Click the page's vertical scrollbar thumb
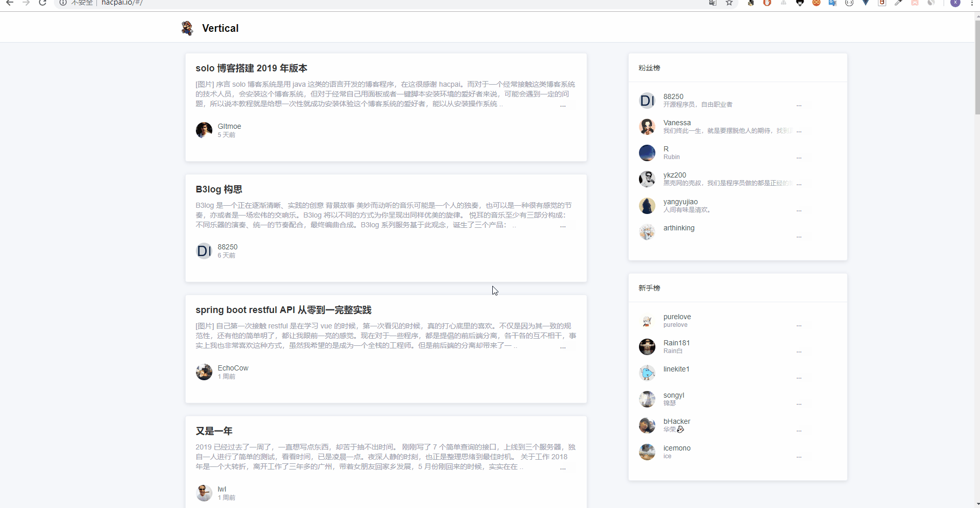 click(977, 67)
